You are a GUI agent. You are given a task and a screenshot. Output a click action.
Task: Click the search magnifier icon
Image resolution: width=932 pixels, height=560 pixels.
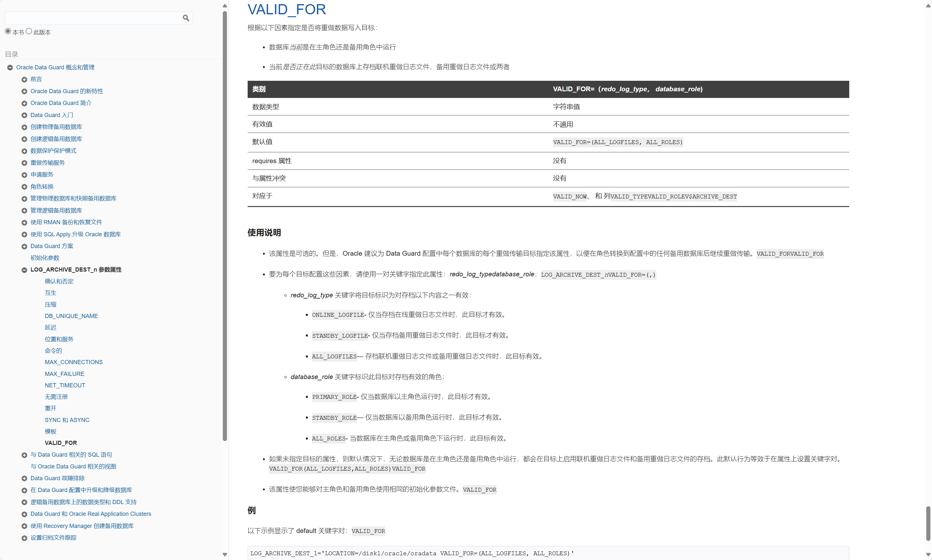186,18
